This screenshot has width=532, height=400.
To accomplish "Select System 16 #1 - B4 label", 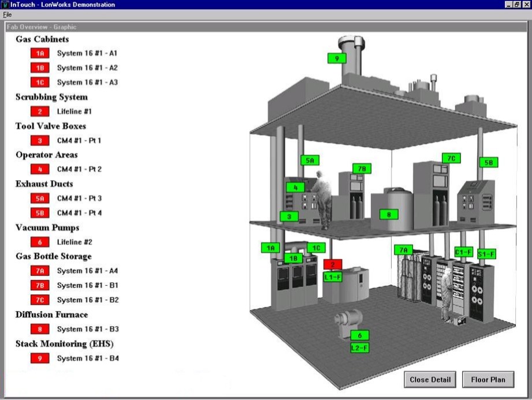I will (88, 358).
